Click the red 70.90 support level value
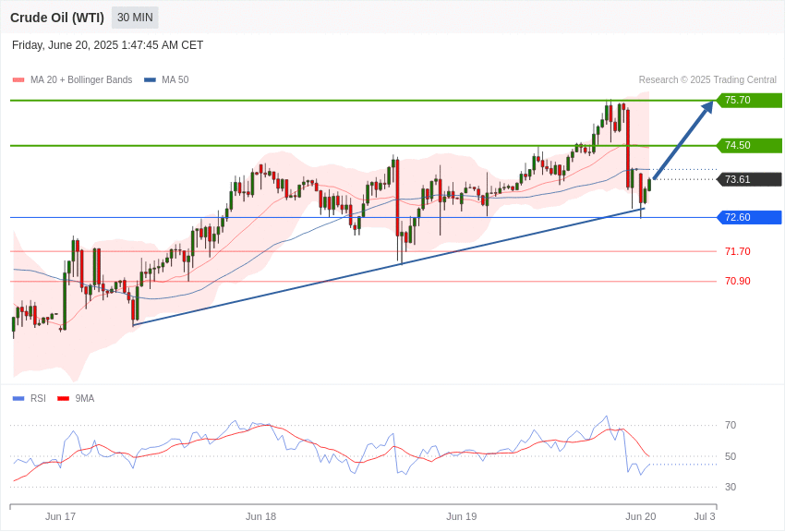Image resolution: width=785 pixels, height=532 pixels. [738, 281]
